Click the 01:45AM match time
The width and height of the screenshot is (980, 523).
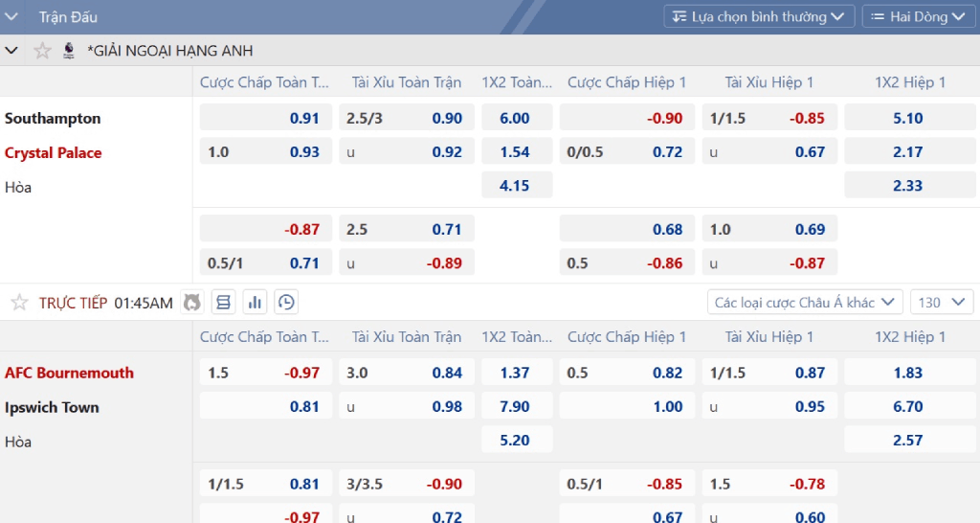pos(144,303)
